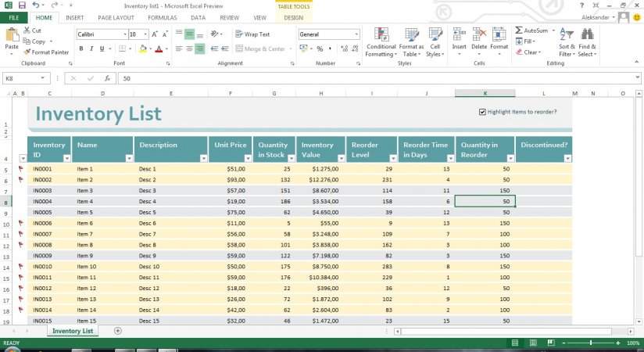Open the FILE tab
This screenshot has height=352, width=644.
(14, 18)
